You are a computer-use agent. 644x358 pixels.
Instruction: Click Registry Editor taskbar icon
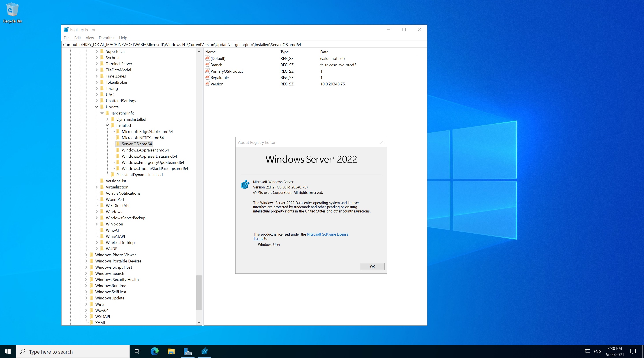pos(204,351)
